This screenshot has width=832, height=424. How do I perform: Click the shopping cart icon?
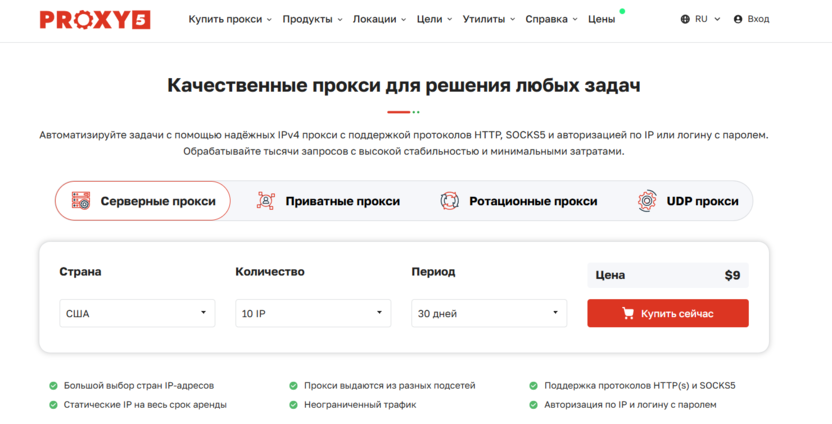(x=628, y=314)
